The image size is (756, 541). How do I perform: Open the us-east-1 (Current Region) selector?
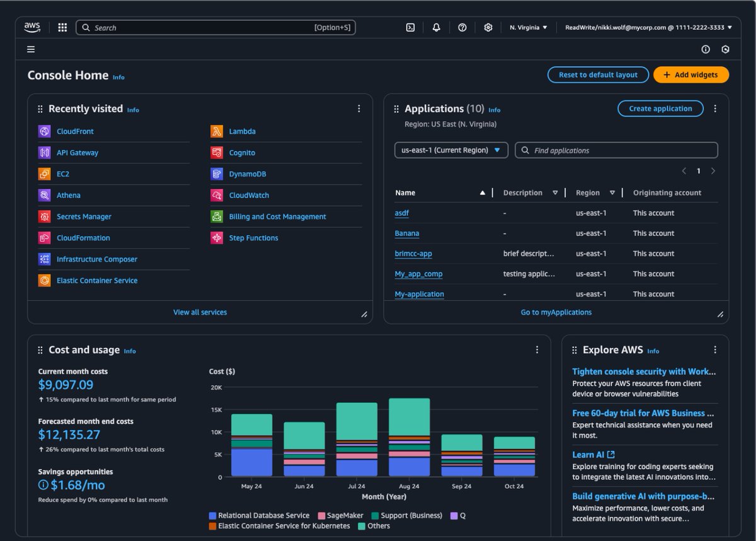(451, 150)
